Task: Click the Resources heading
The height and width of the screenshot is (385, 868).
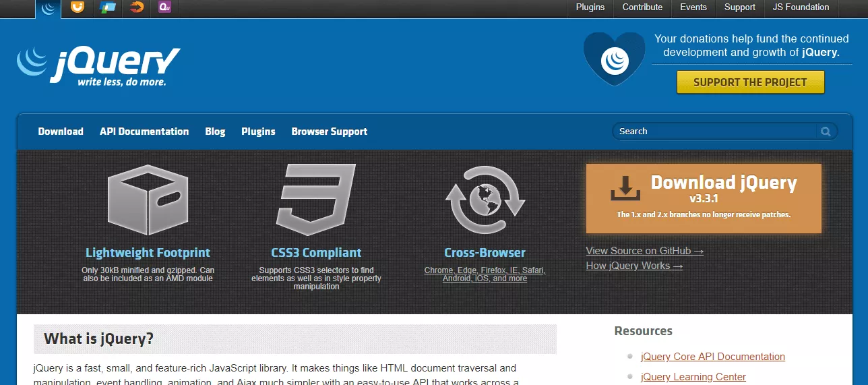Action: click(644, 331)
